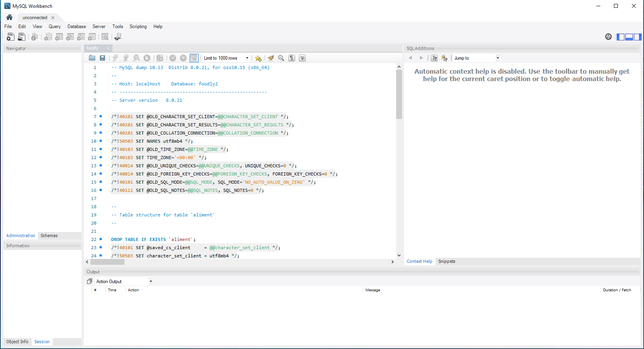Switch to the Schemas tab in Navigator
Viewport: 644px width, 349px height.
coord(49,236)
